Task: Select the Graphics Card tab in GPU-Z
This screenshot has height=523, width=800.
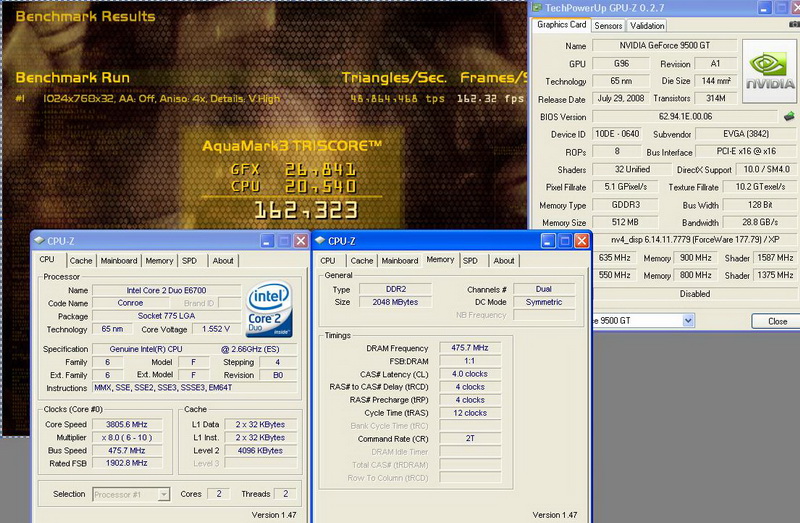Action: (562, 24)
